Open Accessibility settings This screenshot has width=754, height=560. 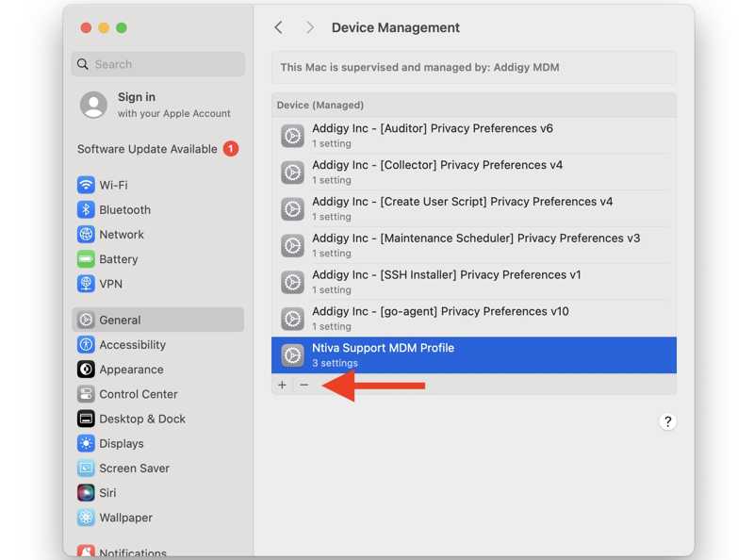pos(157,344)
